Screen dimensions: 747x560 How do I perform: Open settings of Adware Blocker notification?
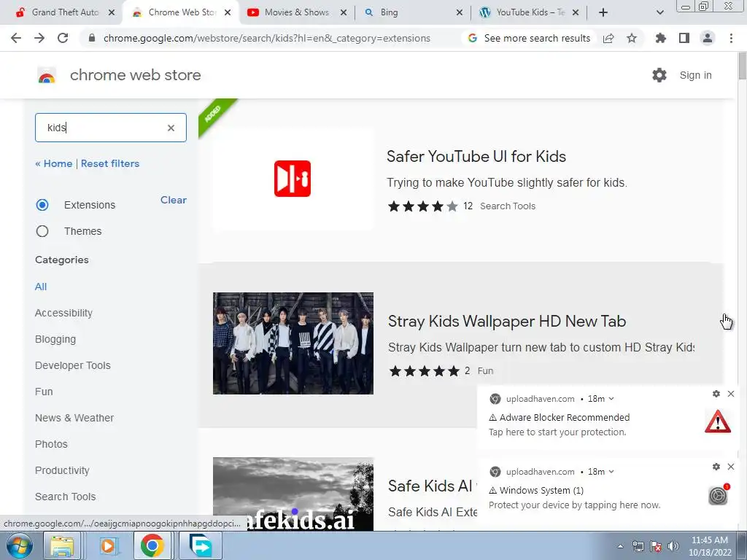point(716,394)
